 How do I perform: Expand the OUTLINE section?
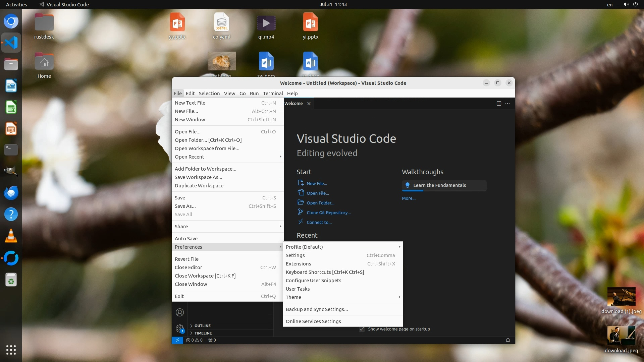coord(203,325)
